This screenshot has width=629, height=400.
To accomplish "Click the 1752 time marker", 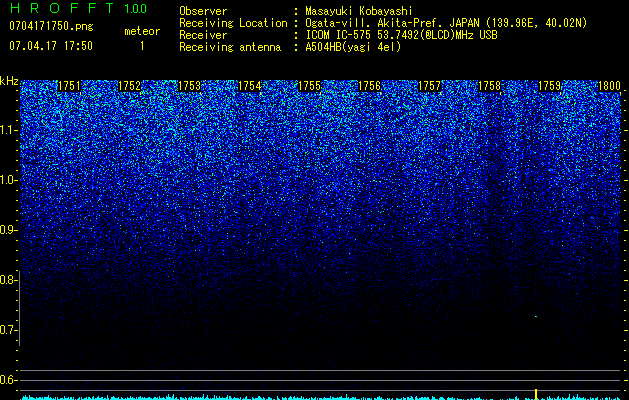I will [x=130, y=86].
